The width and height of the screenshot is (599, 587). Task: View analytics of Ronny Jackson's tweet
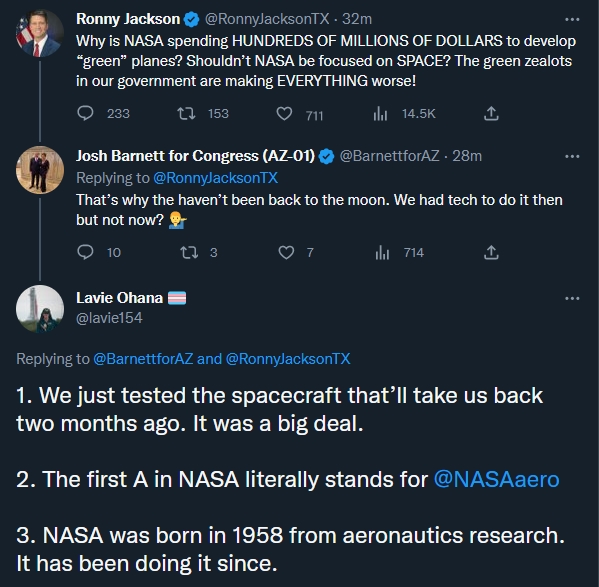380,113
